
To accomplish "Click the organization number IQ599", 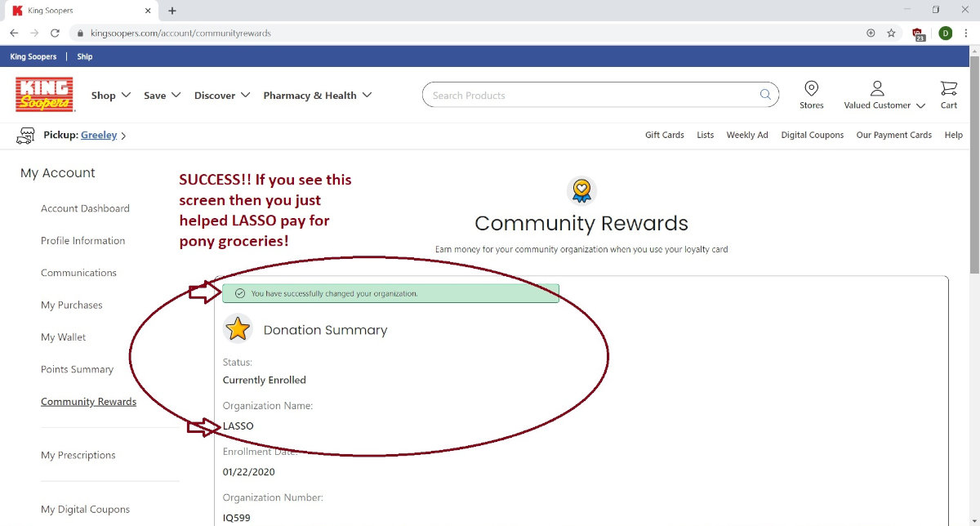I will pos(237,518).
